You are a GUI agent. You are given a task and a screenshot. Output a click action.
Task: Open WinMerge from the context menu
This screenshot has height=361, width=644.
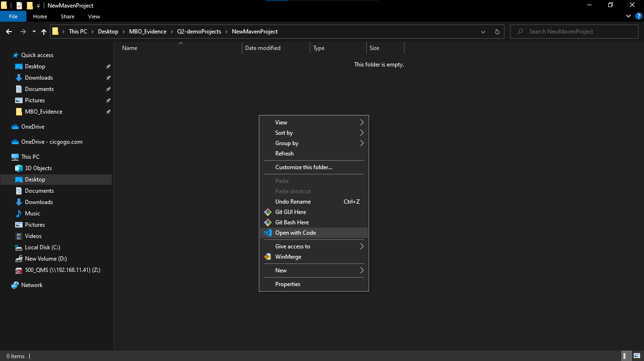(288, 257)
